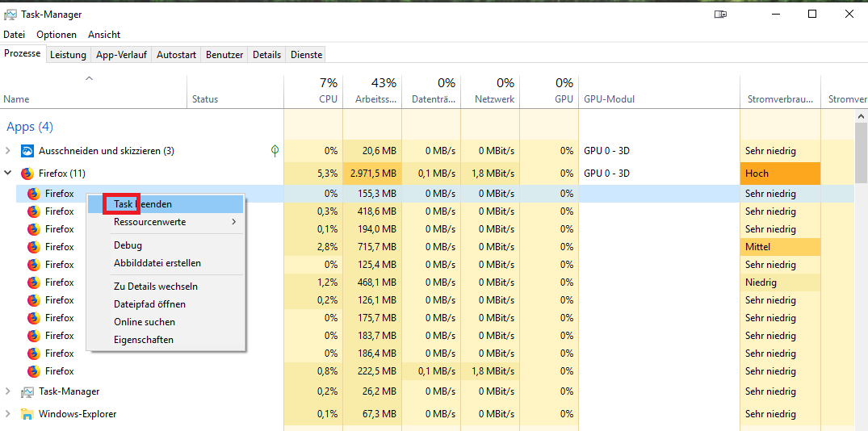Screen dimensions: 868x431
Task: Switch to the Dienste tab
Action: pos(305,55)
